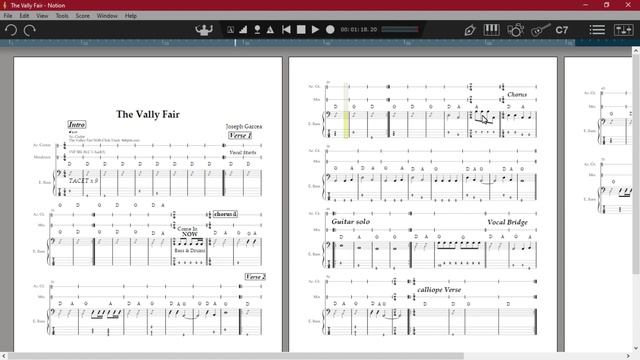This screenshot has height=360, width=640.
Task: Select the composer name Joseph Garcea
Action: point(244,127)
